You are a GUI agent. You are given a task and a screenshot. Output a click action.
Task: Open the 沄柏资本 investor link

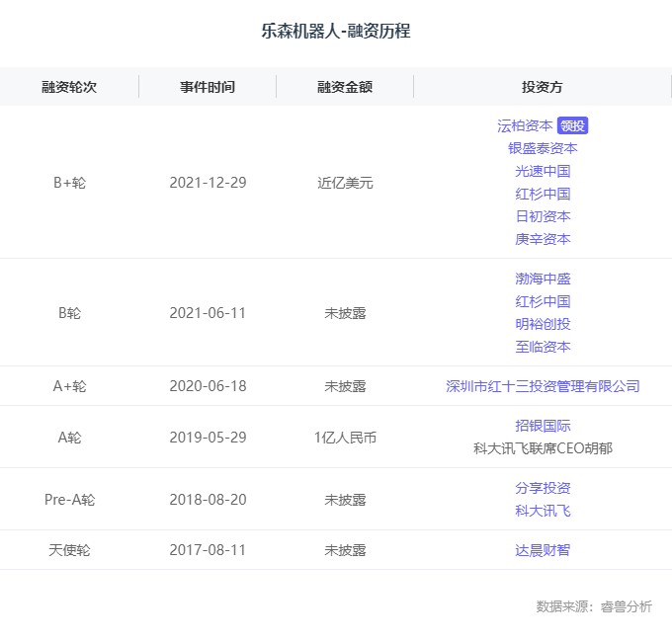click(x=525, y=125)
